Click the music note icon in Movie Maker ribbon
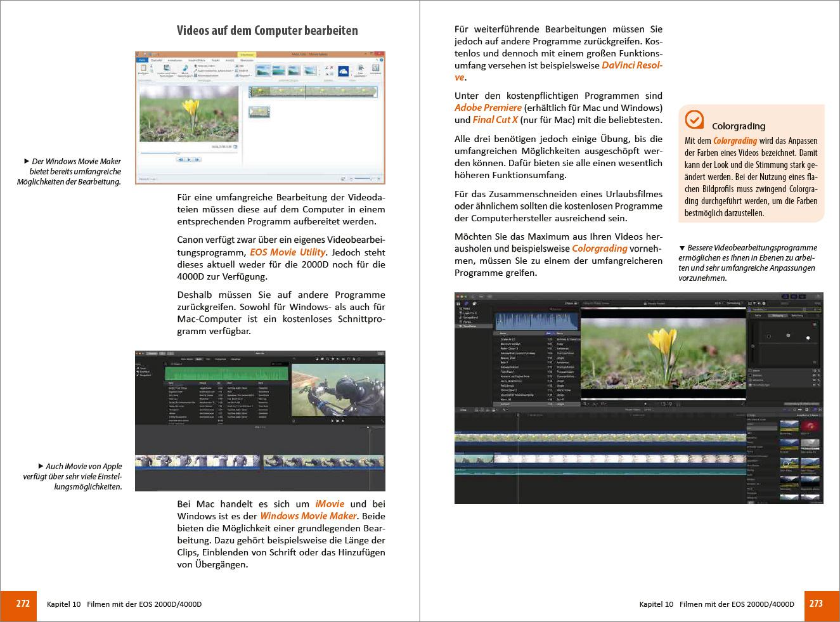The image size is (840, 622). pos(184,68)
